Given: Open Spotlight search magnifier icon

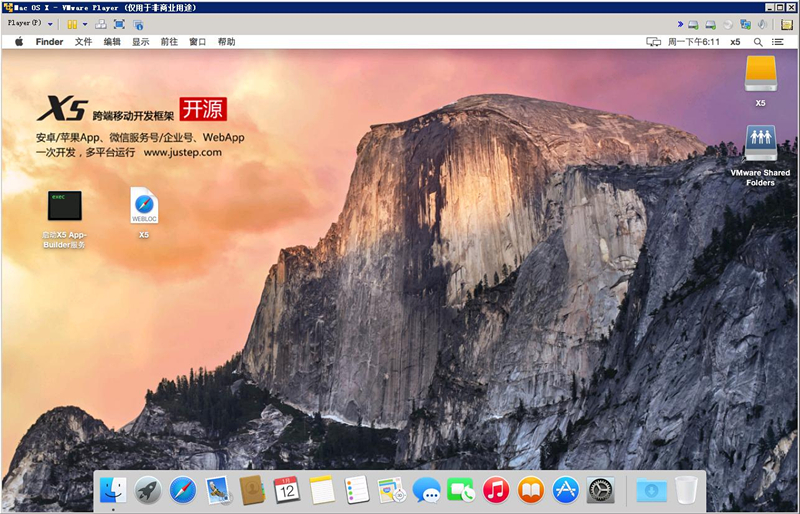Looking at the screenshot, I should (x=758, y=42).
